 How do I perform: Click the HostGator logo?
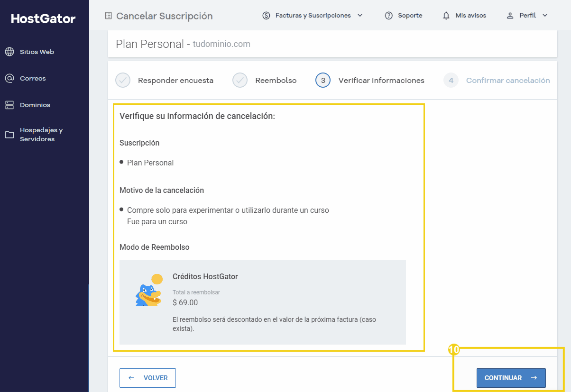43,19
